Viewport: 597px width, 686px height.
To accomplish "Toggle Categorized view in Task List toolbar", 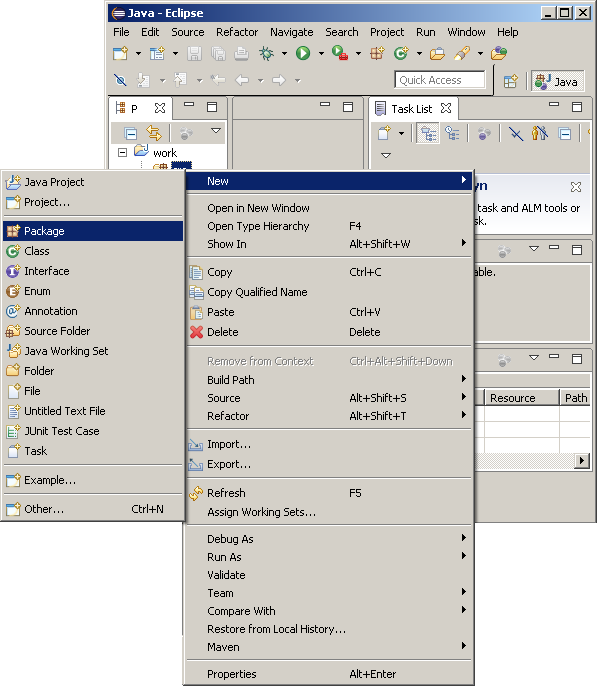I will tap(428, 133).
